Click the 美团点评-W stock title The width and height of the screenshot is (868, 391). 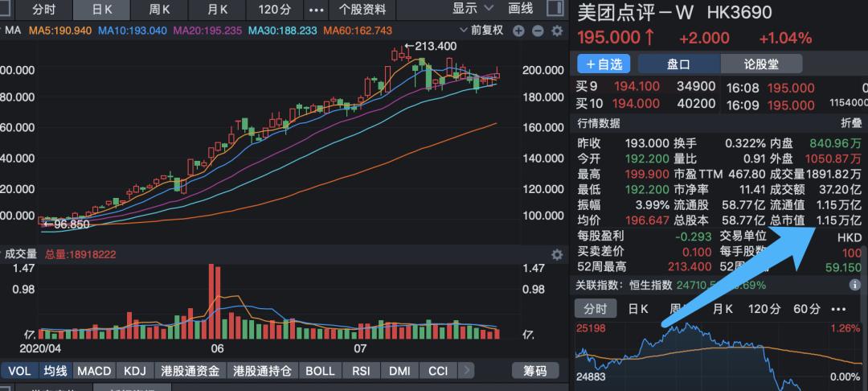635,12
